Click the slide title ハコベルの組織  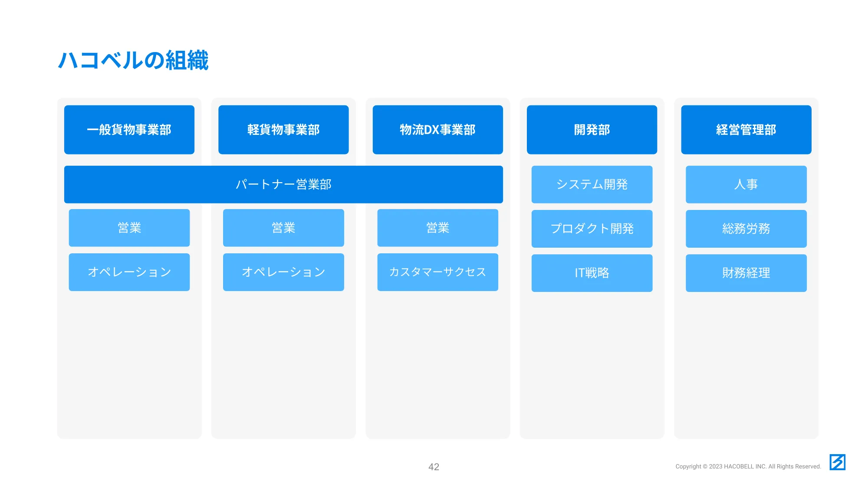pyautogui.click(x=133, y=60)
